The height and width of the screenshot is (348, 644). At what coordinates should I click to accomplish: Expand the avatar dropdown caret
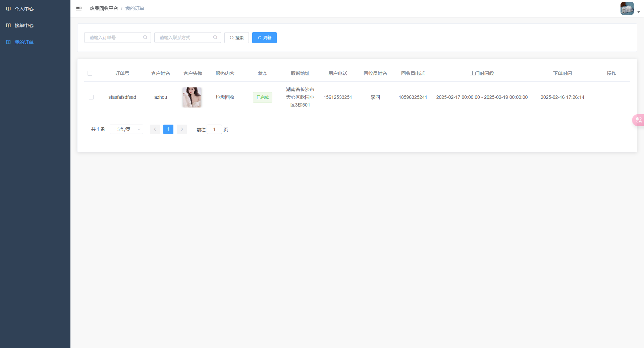click(639, 12)
